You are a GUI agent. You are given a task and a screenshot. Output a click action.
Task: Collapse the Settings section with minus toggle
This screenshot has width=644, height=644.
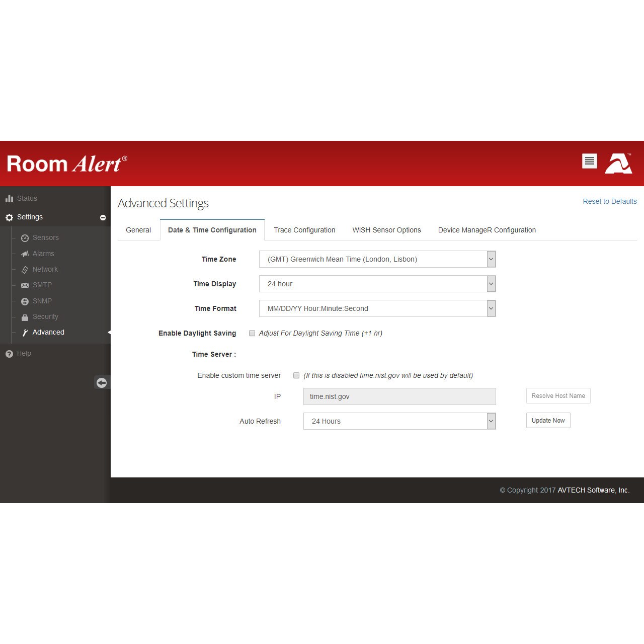(x=103, y=217)
